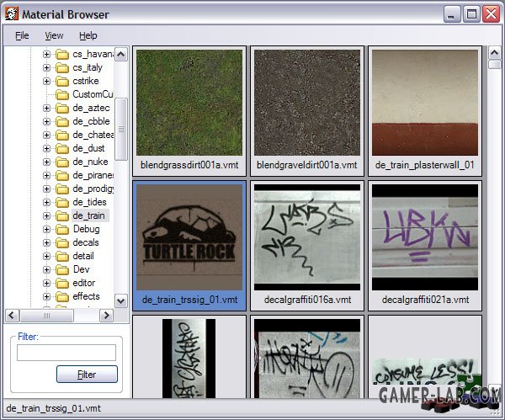Click the de_tides folder icon
This screenshot has height=420, width=505.
pyautogui.click(x=62, y=203)
